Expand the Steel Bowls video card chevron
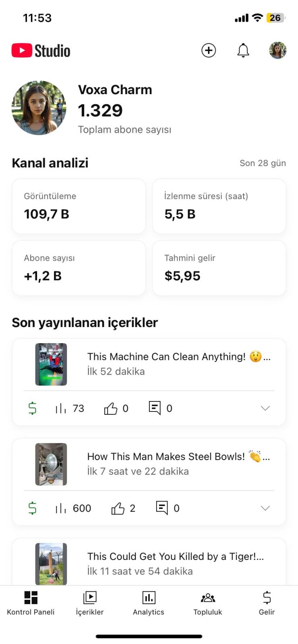The image size is (298, 644). [265, 508]
